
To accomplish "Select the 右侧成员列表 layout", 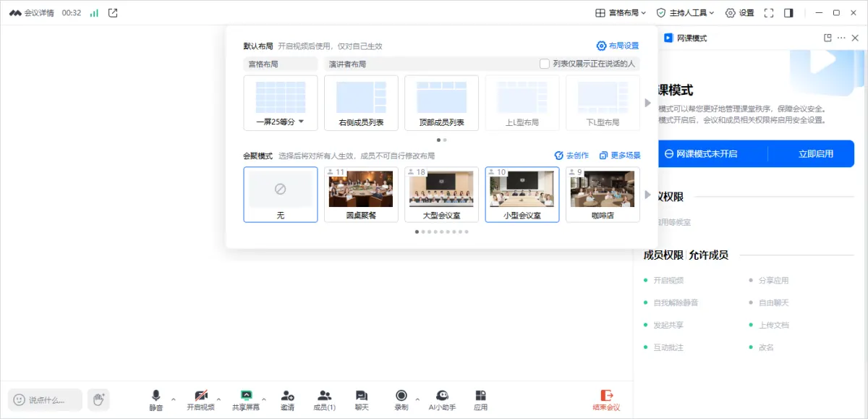I will pyautogui.click(x=361, y=103).
